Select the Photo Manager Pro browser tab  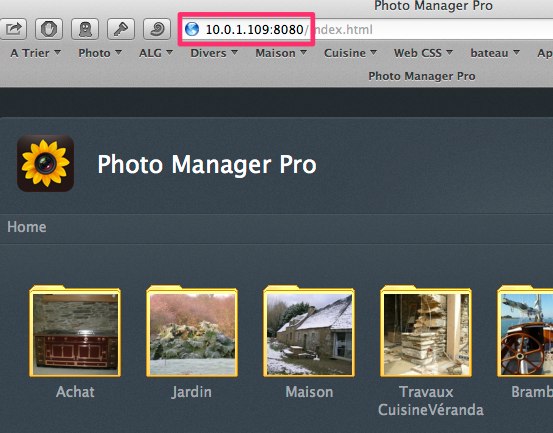pyautogui.click(x=422, y=76)
